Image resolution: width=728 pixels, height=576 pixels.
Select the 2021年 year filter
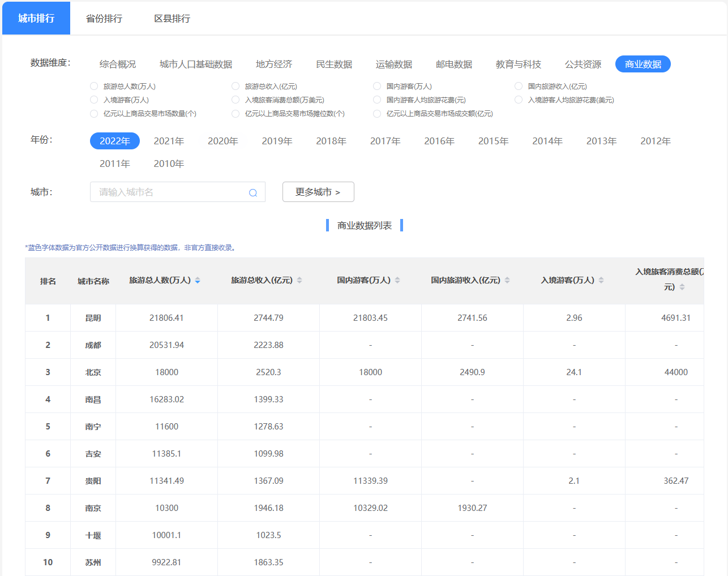(x=169, y=141)
